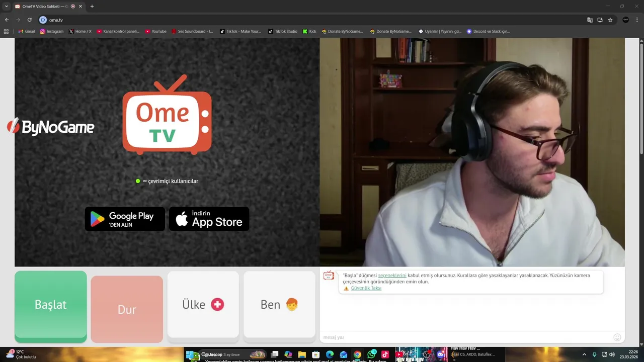Open a new browser tab

coord(92,7)
